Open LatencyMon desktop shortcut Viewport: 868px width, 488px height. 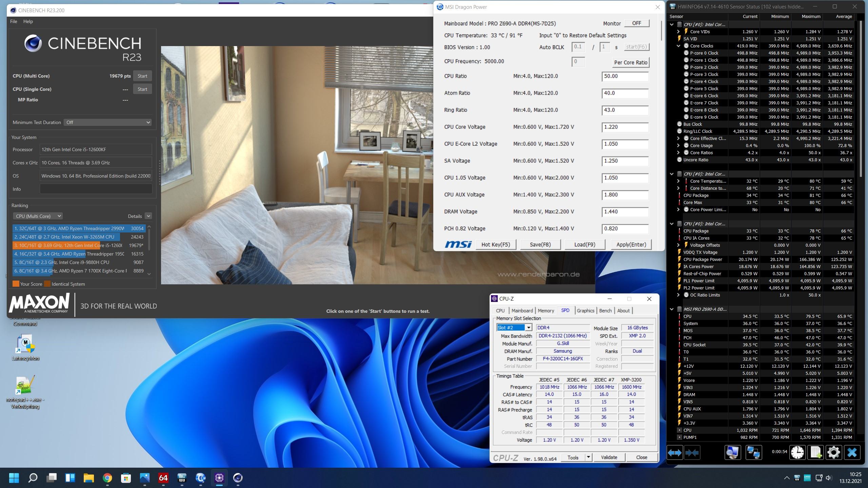[25, 348]
